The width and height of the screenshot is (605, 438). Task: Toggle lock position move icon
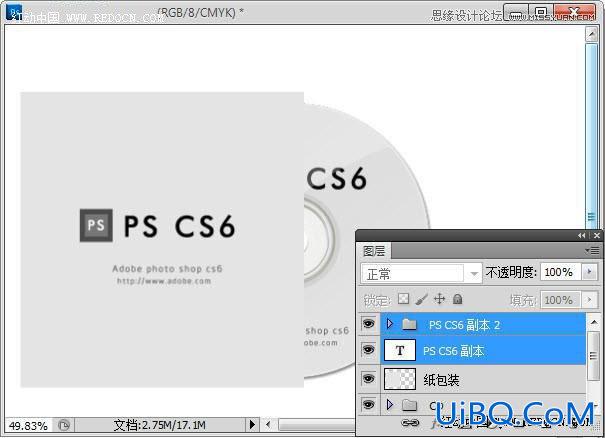click(x=439, y=299)
